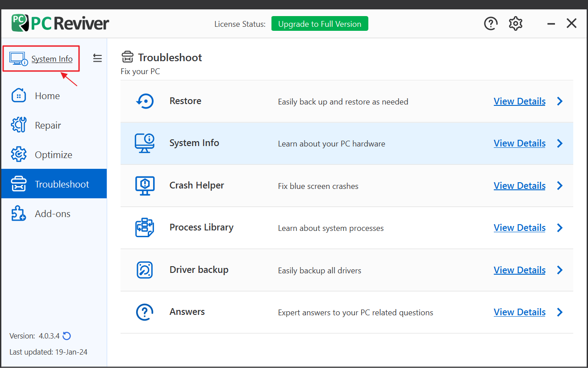Screen dimensions: 588x368
Task: Click the Restore row icon
Action: [145, 101]
